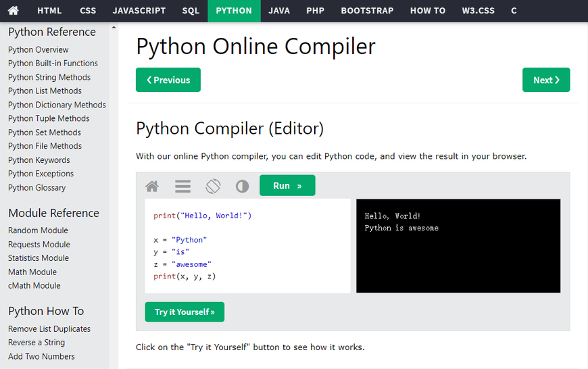This screenshot has width=588, height=369.
Task: Open the JAVASCRIPT tab in top nav
Action: click(139, 11)
